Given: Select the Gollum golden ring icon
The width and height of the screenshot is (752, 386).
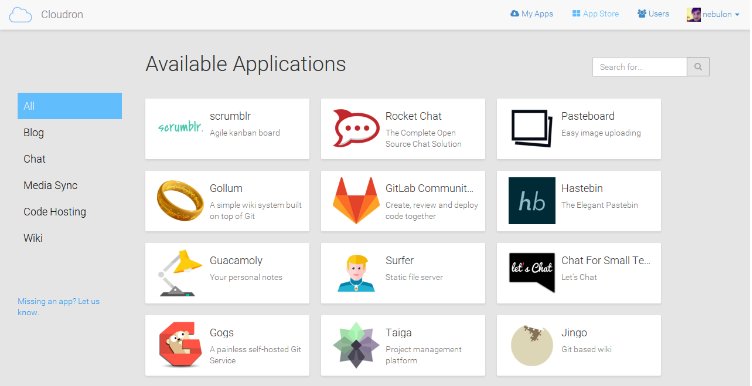Looking at the screenshot, I should pyautogui.click(x=180, y=200).
